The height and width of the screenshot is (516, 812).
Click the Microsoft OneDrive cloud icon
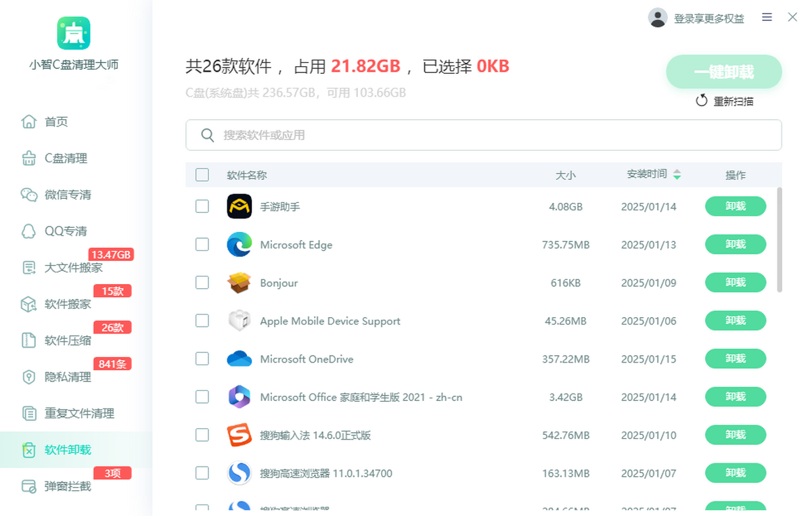click(x=240, y=359)
